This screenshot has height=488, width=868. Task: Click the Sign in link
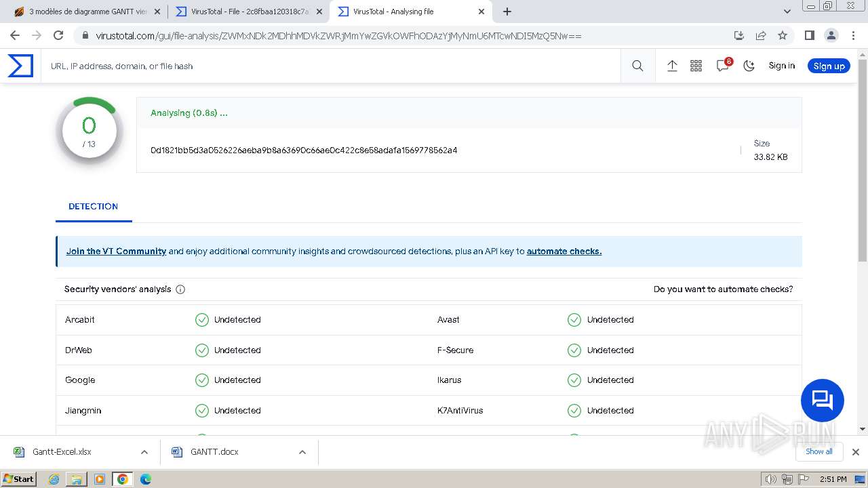[781, 66]
